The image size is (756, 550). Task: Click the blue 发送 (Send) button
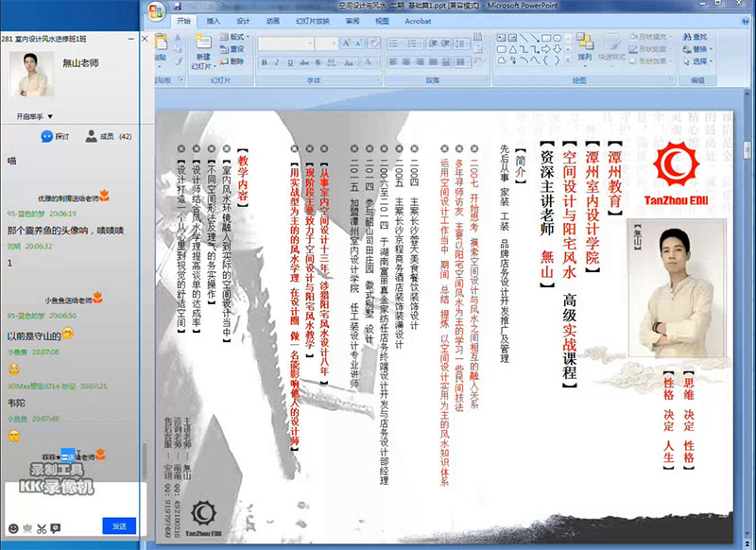[x=119, y=525]
